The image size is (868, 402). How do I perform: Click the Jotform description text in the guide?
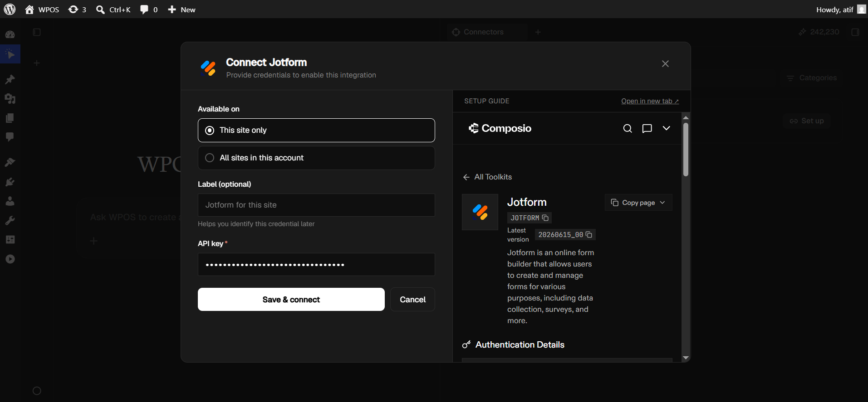point(551,286)
